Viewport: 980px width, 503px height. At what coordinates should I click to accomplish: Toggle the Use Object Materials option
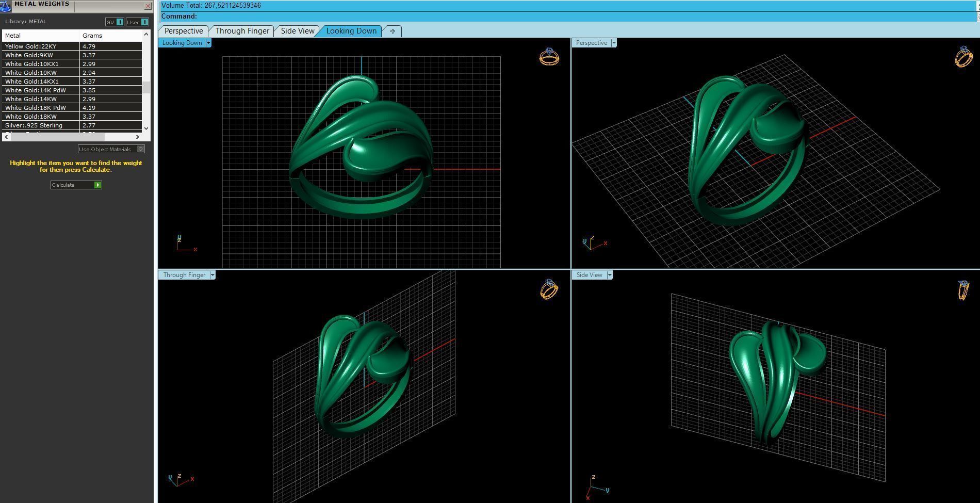point(111,149)
